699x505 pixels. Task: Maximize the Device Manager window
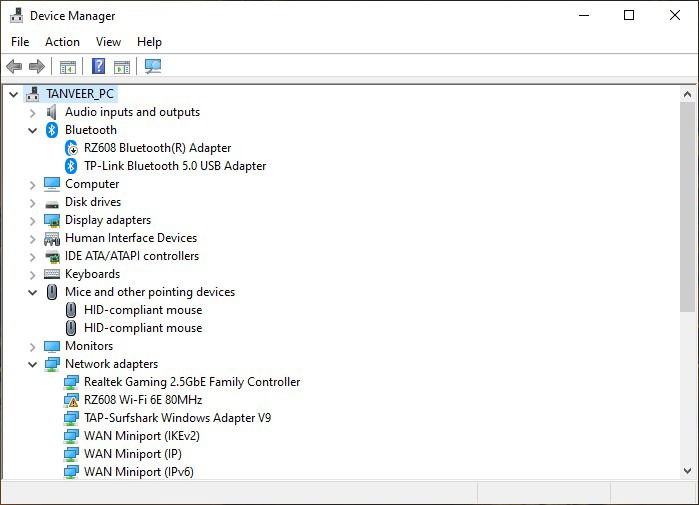[629, 16]
